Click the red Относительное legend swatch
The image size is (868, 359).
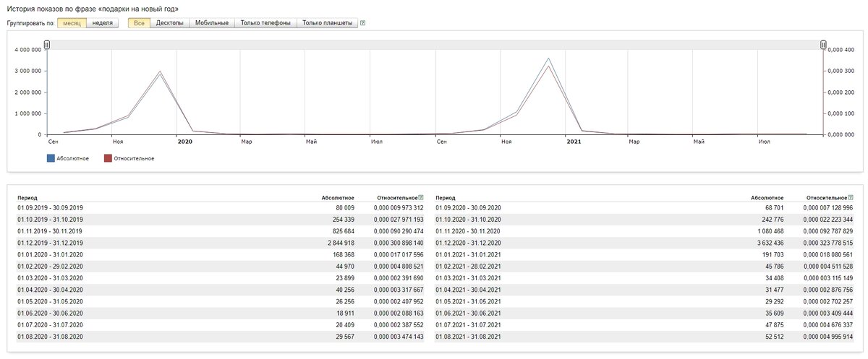[x=108, y=158]
